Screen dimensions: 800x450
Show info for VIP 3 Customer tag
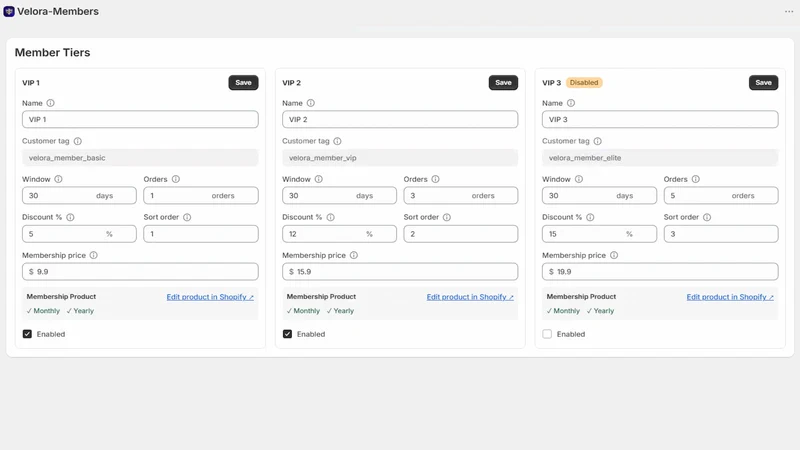click(597, 141)
